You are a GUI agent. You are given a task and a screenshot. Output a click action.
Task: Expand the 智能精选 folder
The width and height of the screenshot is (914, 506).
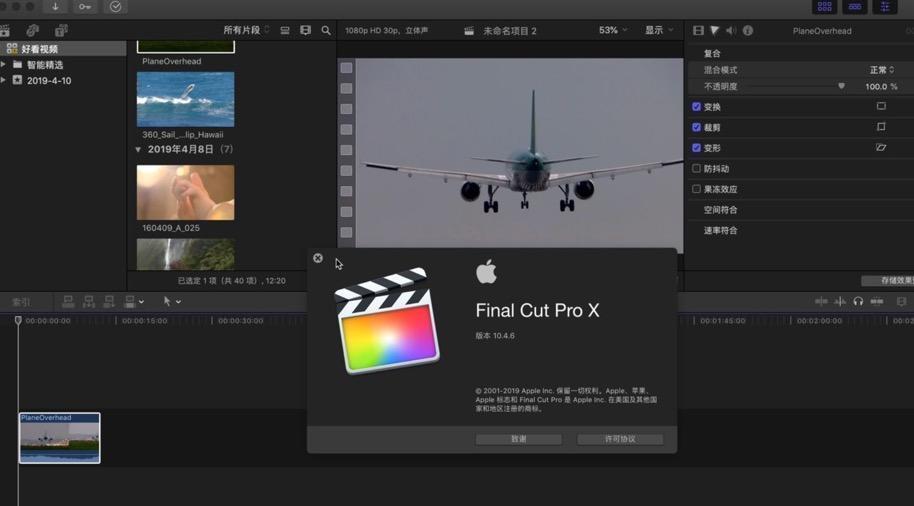click(3, 64)
